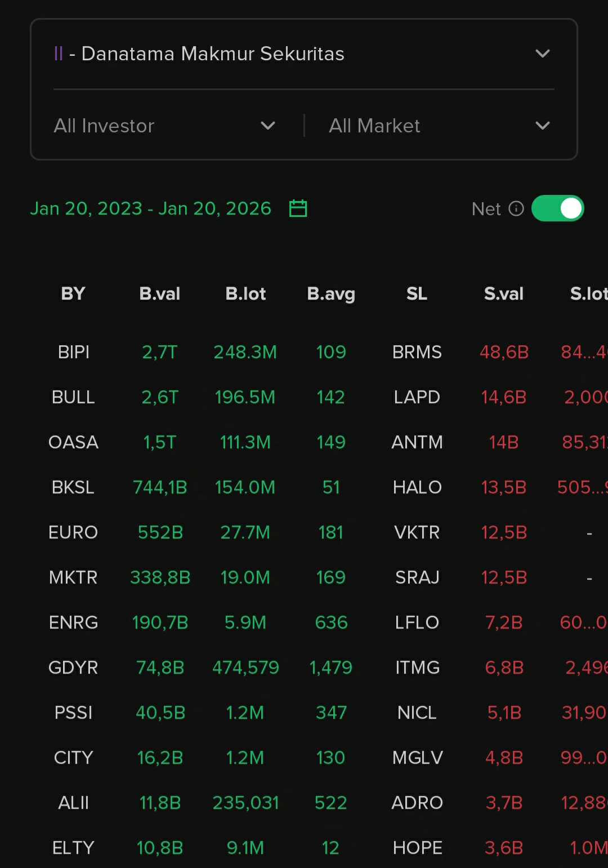The image size is (608, 868).
Task: Open the calendar date picker icon
Action: click(298, 208)
